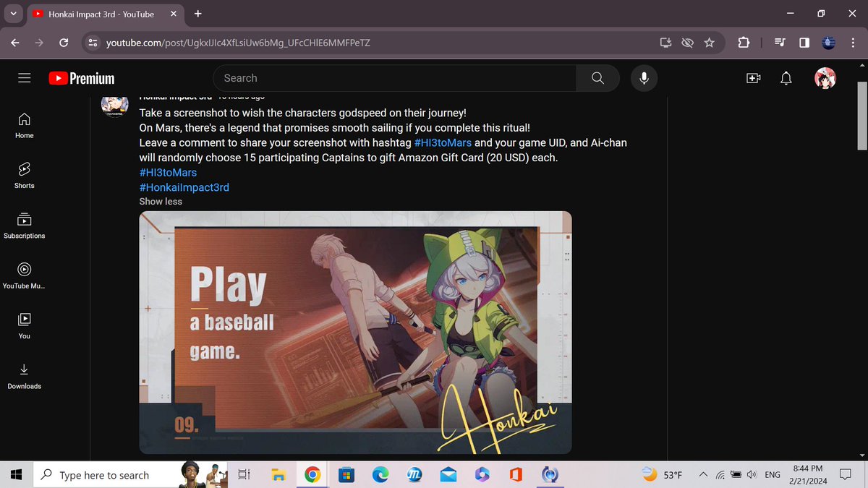This screenshot has height=488, width=868.
Task: Collapse post text with Show less
Action: (161, 202)
